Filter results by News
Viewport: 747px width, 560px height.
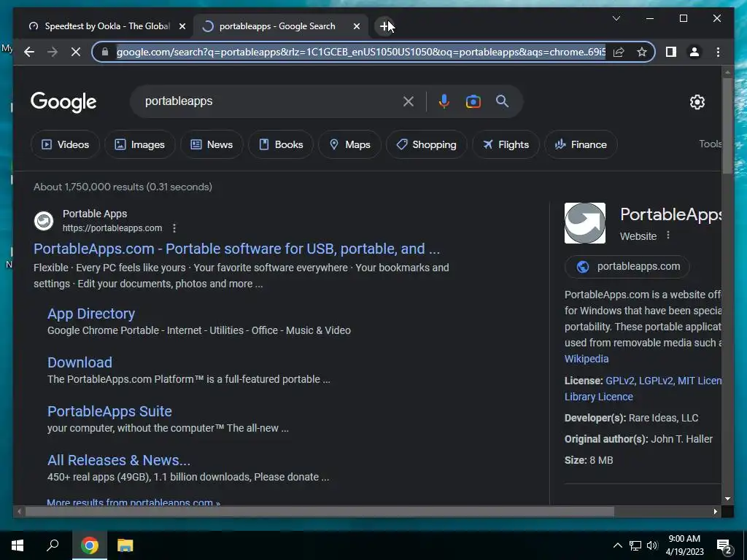212,144
